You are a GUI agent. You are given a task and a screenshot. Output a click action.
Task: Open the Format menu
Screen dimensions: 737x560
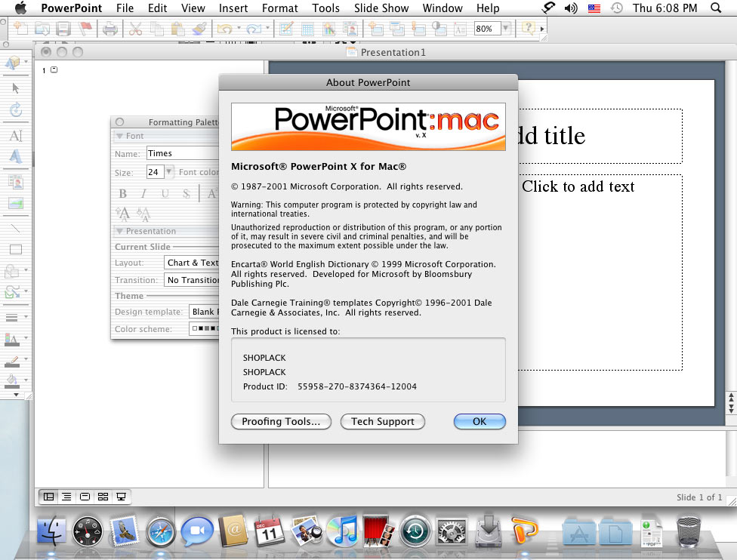click(x=279, y=8)
